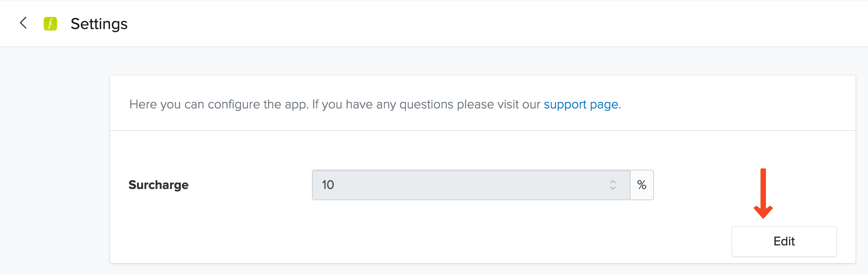Viewport: 868px width, 274px height.
Task: Click the "Here you can configure the app" text
Action: [x=219, y=104]
